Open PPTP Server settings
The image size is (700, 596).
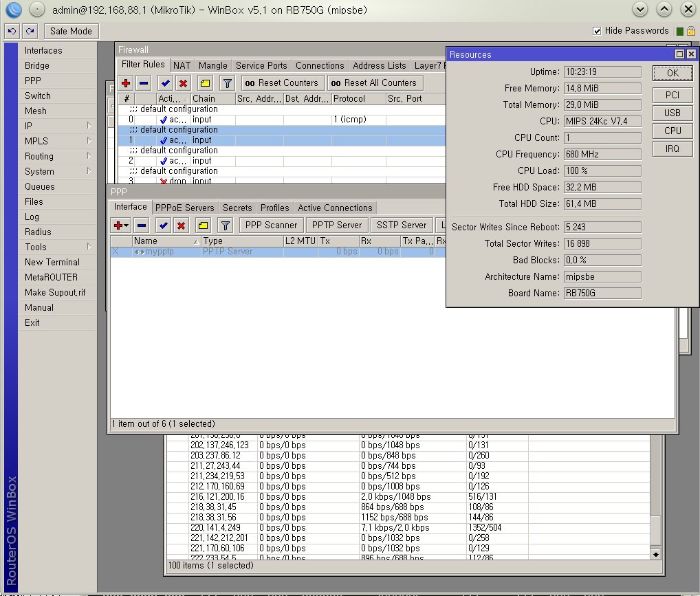tap(337, 225)
